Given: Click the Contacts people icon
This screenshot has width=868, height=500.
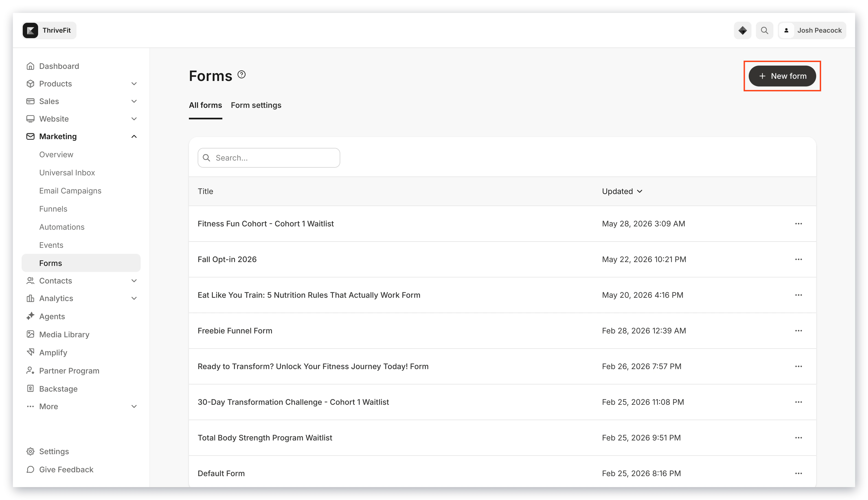Looking at the screenshot, I should click(30, 280).
